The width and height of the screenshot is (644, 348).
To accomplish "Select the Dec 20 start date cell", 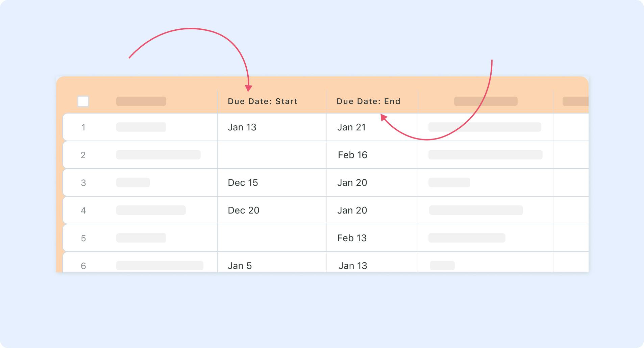I will point(272,210).
